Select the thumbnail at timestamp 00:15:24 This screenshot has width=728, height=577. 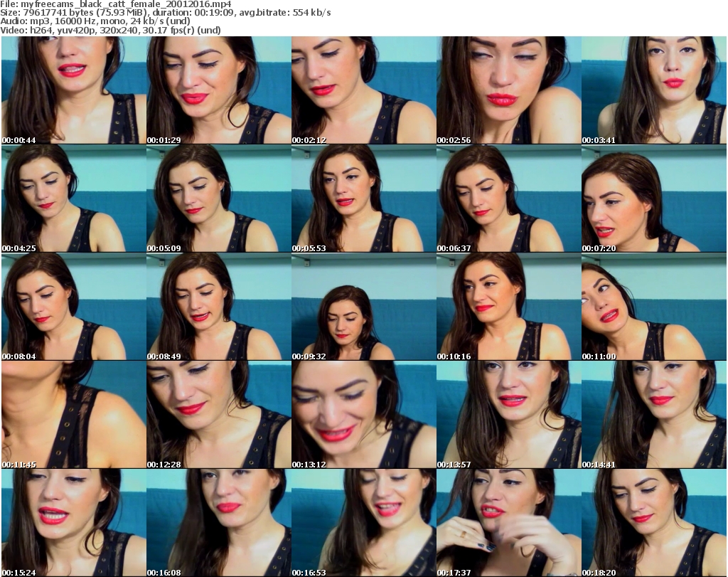coord(74,523)
